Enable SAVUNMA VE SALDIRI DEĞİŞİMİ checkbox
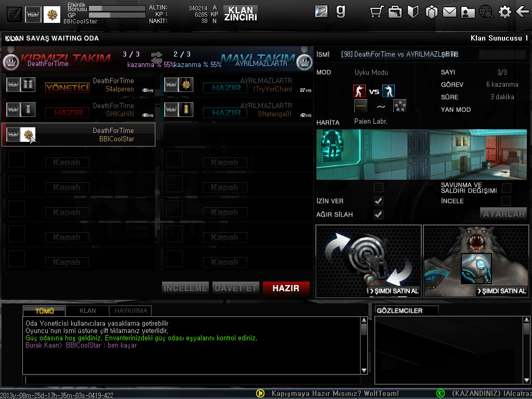Viewport: 532px width, 399px height. coord(506,188)
